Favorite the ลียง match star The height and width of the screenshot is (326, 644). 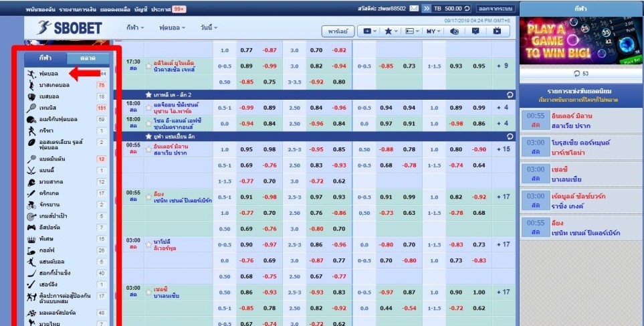148,197
